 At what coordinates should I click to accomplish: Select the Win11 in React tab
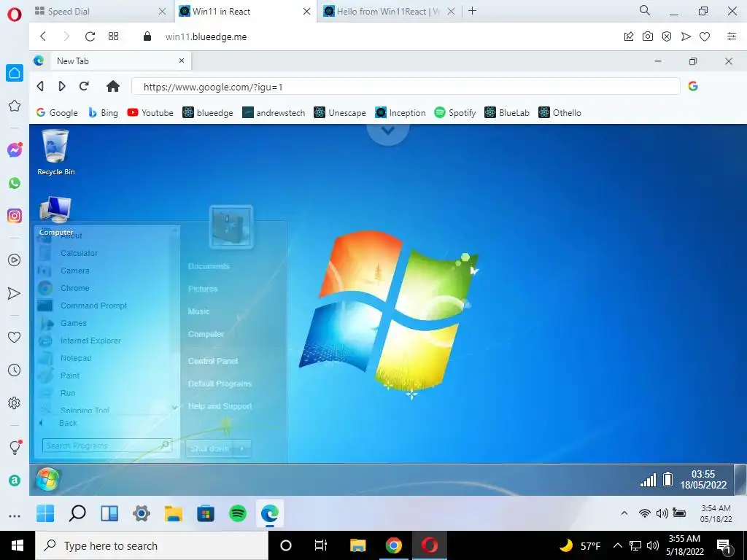(x=245, y=12)
